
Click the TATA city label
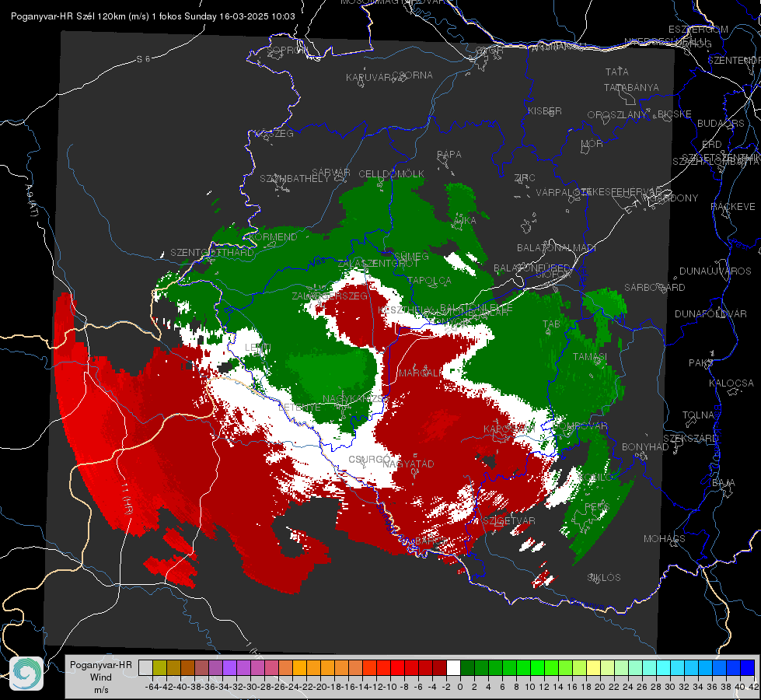point(617,72)
